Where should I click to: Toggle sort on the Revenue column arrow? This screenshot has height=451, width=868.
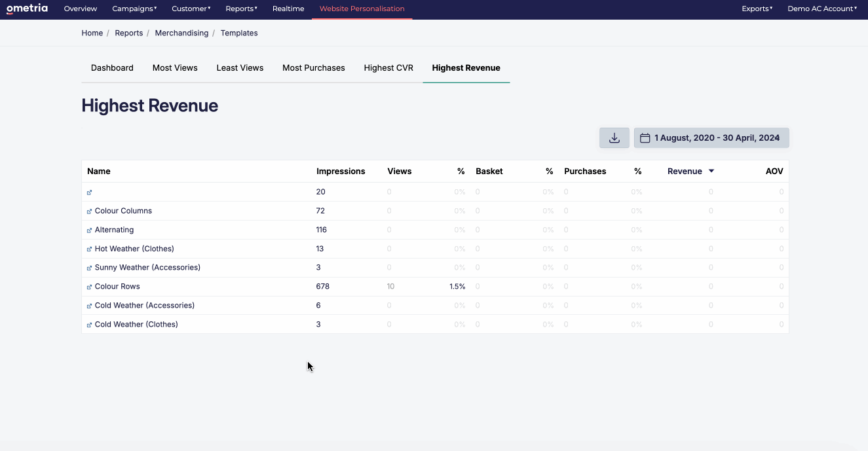tap(711, 171)
